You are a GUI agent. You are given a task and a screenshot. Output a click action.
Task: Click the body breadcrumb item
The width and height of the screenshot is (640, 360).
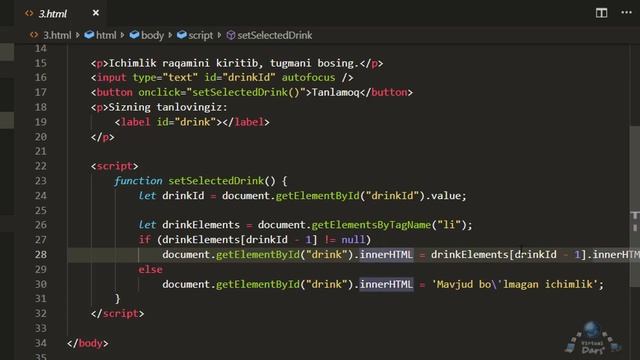click(152, 36)
